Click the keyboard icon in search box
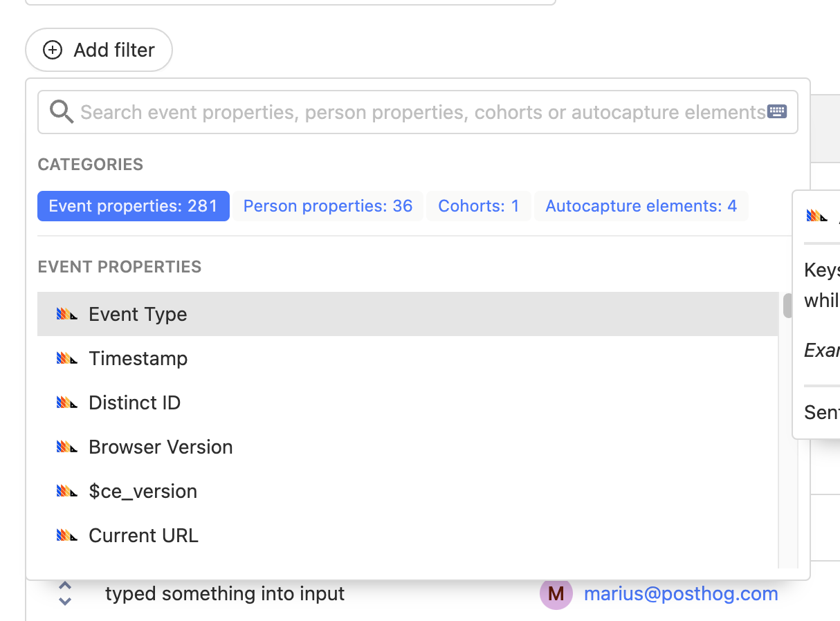This screenshot has width=840, height=621. [x=777, y=112]
